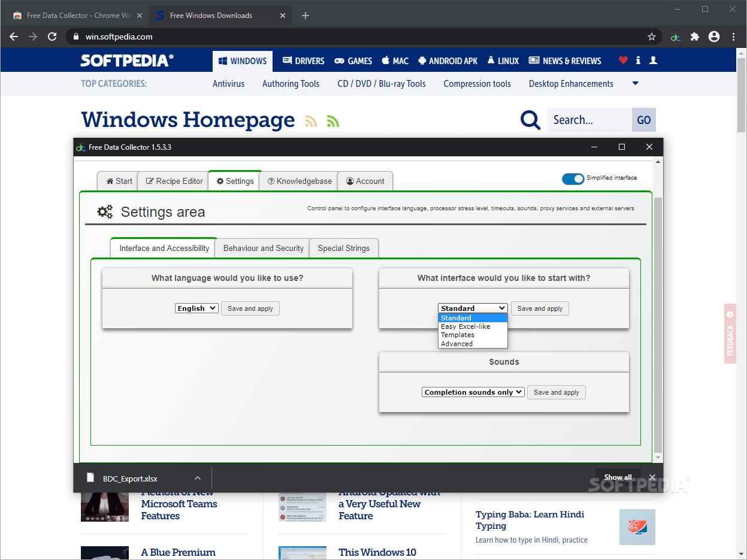The width and height of the screenshot is (747, 560).
Task: Click Save and apply in Sounds panel
Action: point(557,392)
